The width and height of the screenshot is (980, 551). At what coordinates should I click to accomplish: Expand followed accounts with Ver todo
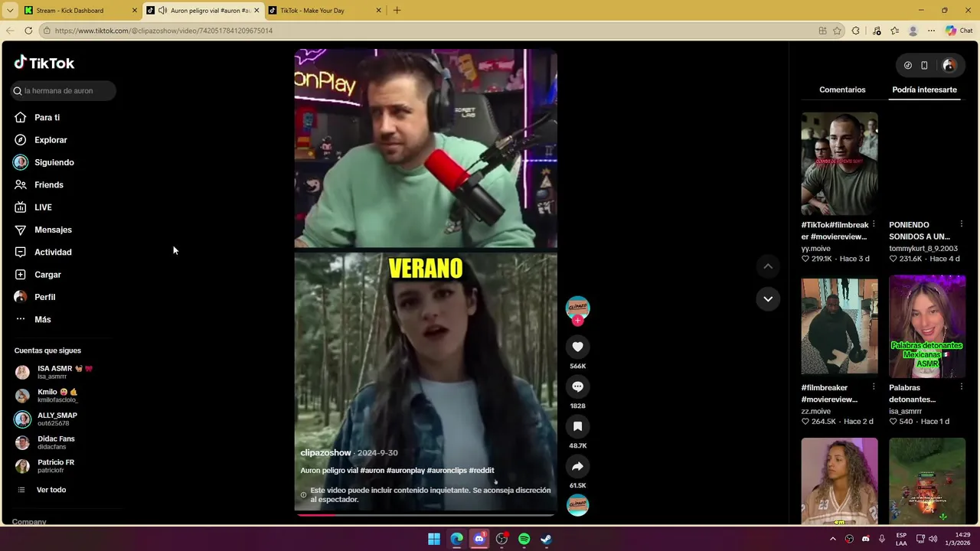coord(51,490)
